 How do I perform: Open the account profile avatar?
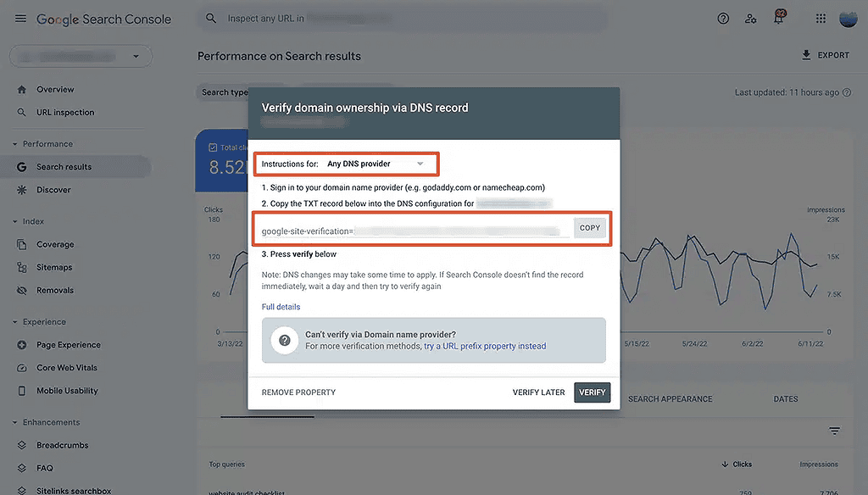848,19
